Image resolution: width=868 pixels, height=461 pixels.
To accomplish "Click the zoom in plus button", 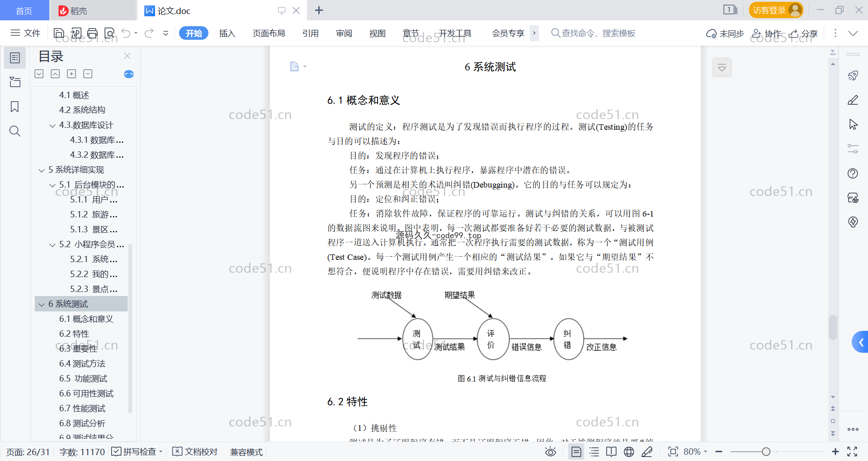I will click(835, 452).
